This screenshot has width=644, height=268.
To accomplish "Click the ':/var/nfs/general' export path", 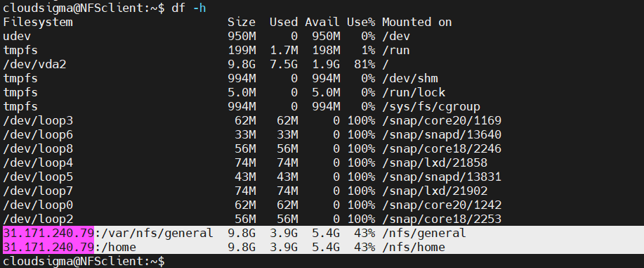I will click(154, 233).
